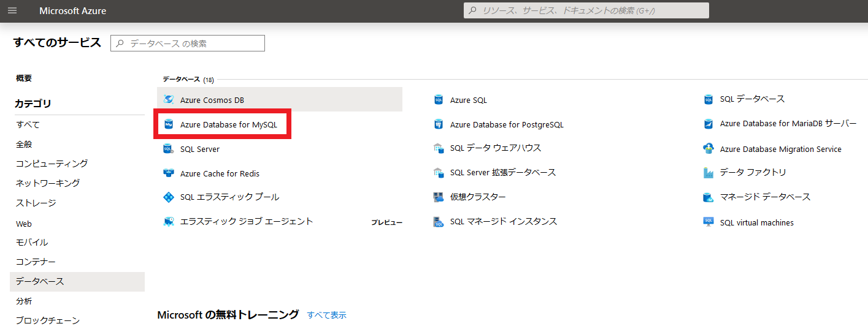Viewport: 868px width, 329px height.
Task: Click the Azure SQL icon
Action: click(439, 100)
